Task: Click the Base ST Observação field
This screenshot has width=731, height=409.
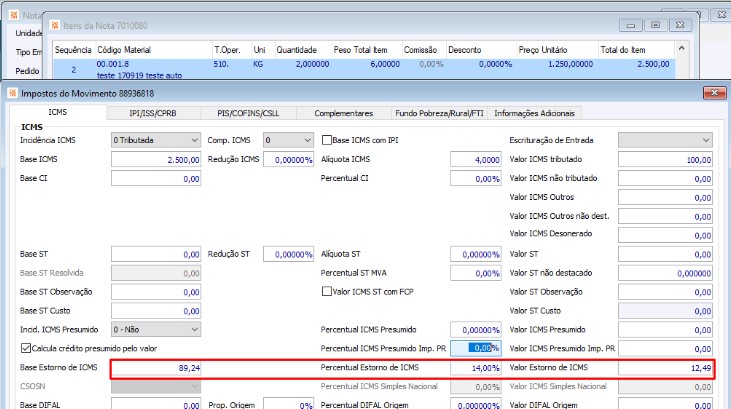Action: point(156,292)
